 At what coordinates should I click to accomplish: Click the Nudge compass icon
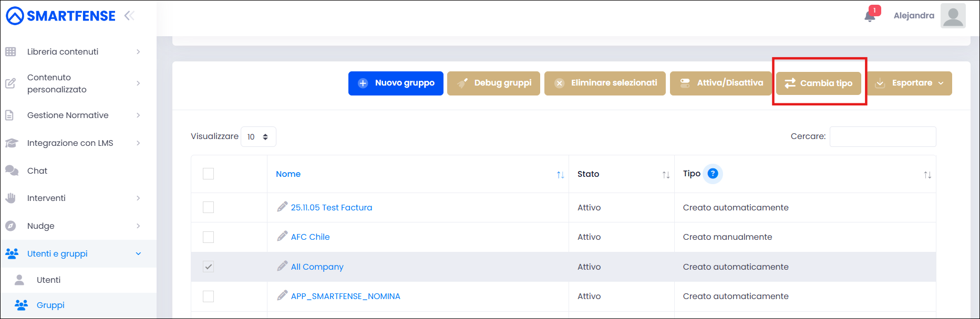pos(11,226)
